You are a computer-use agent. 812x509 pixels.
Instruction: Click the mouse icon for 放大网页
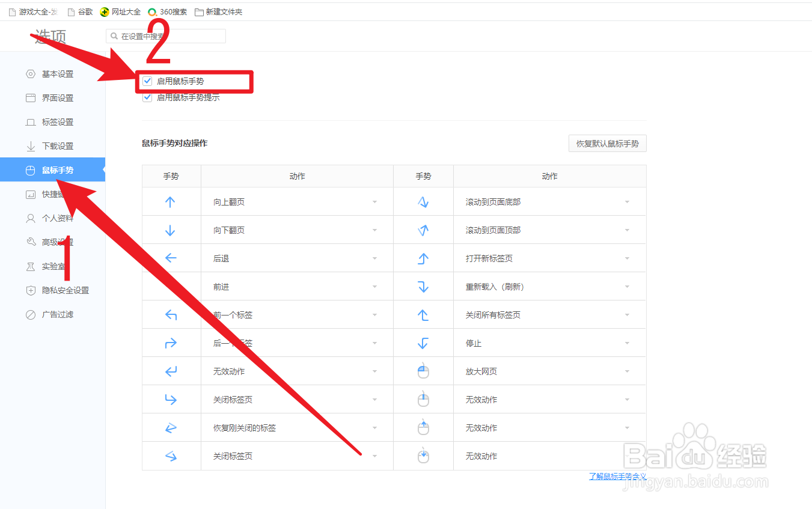pos(423,371)
